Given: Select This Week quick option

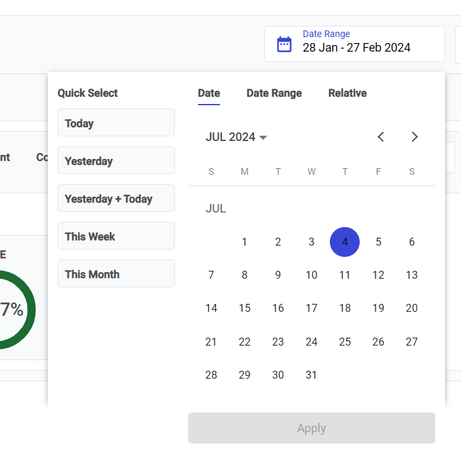Looking at the screenshot, I should pos(116,236).
